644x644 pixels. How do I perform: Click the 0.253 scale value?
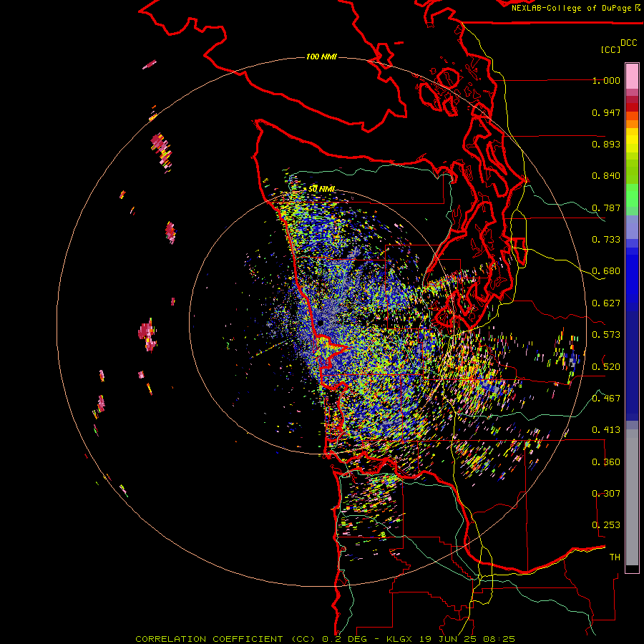click(x=606, y=525)
